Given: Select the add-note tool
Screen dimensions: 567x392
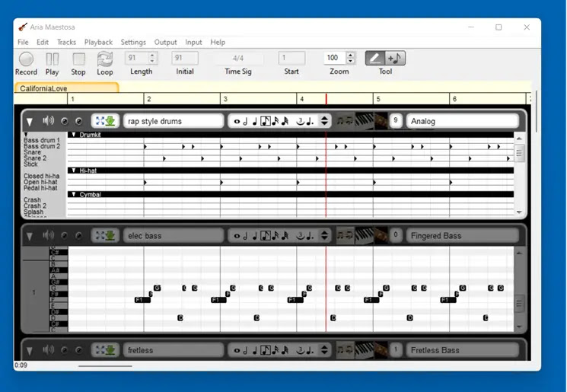Looking at the screenshot, I should click(395, 58).
